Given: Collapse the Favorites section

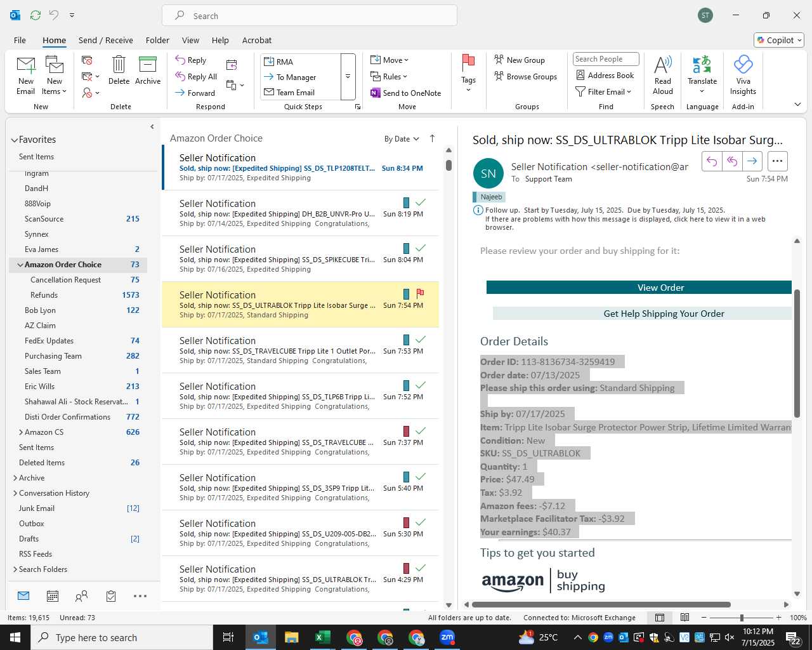Looking at the screenshot, I should [x=14, y=140].
